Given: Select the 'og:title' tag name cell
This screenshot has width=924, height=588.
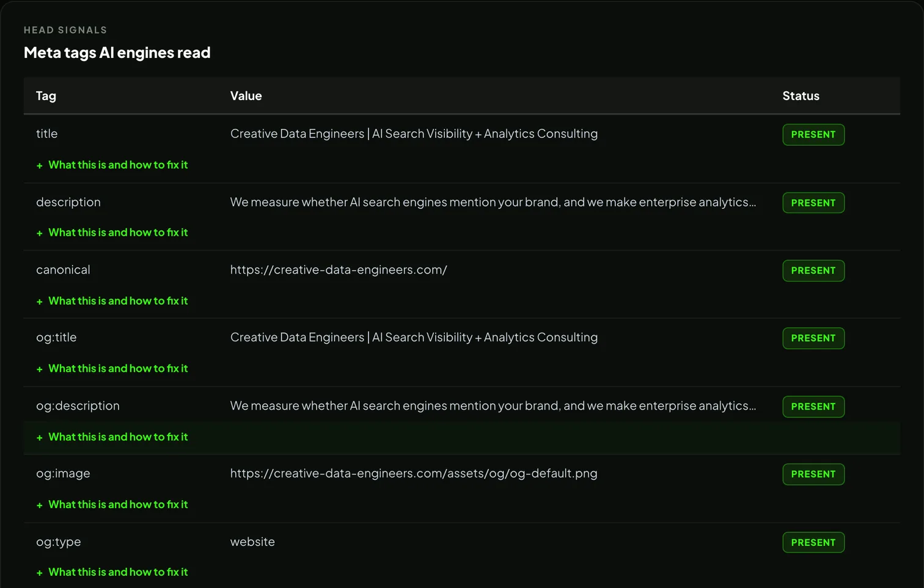Looking at the screenshot, I should pyautogui.click(x=56, y=338).
